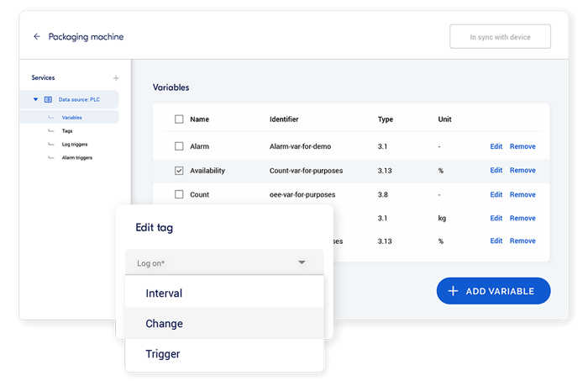Uncheck the Availability variable checkbox
588x381 pixels.
(179, 171)
